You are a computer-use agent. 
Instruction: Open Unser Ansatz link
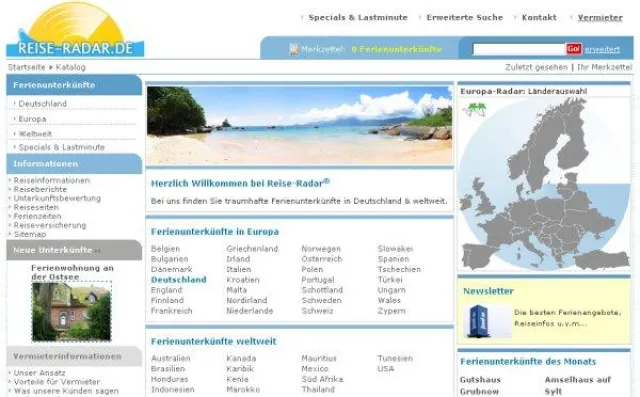[39, 373]
